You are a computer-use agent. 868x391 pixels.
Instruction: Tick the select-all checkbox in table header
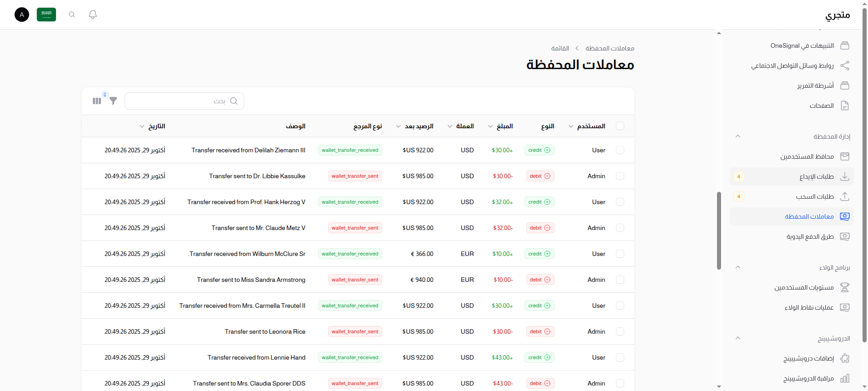click(620, 126)
